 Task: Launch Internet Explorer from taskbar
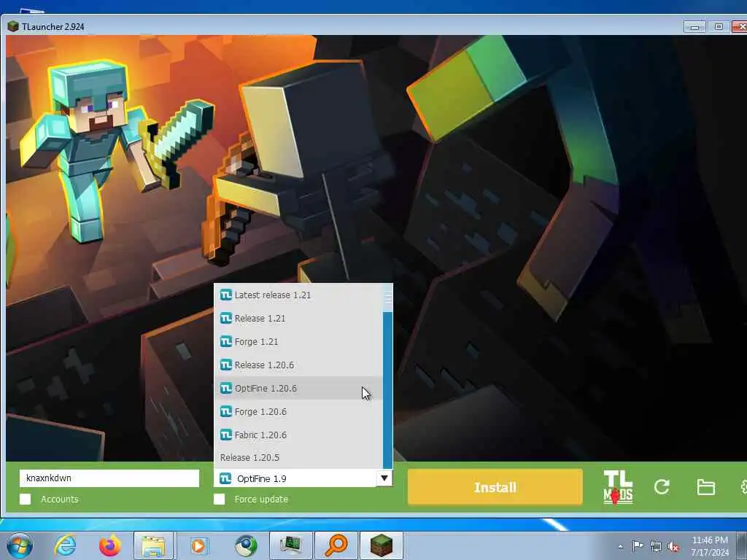(x=66, y=545)
